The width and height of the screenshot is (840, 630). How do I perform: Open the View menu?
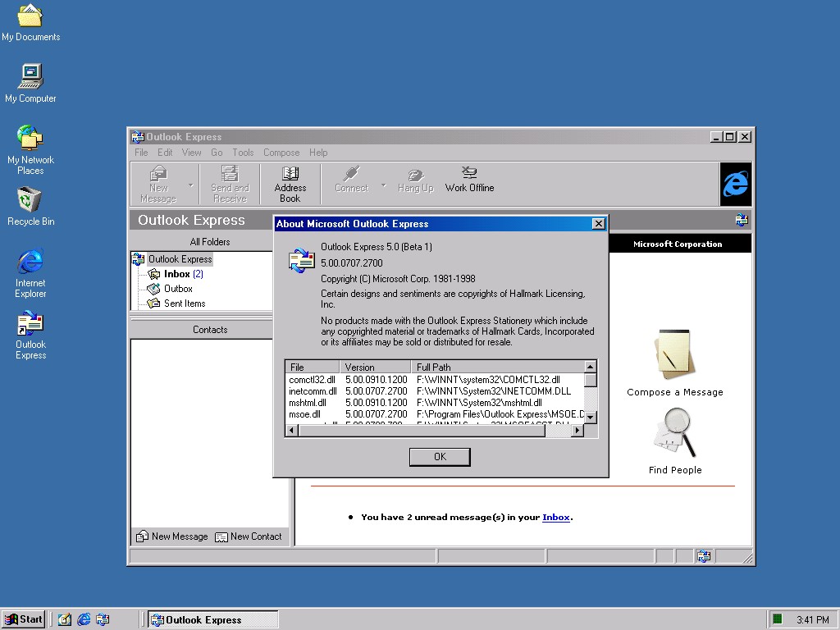click(x=191, y=153)
